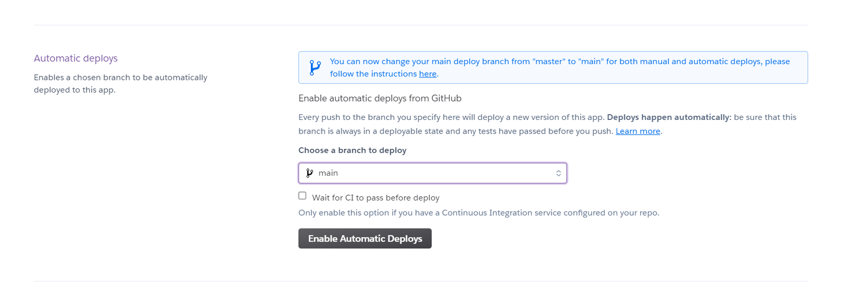Open the branch dropdown showing main
This screenshot has width=868, height=292.
tap(432, 173)
